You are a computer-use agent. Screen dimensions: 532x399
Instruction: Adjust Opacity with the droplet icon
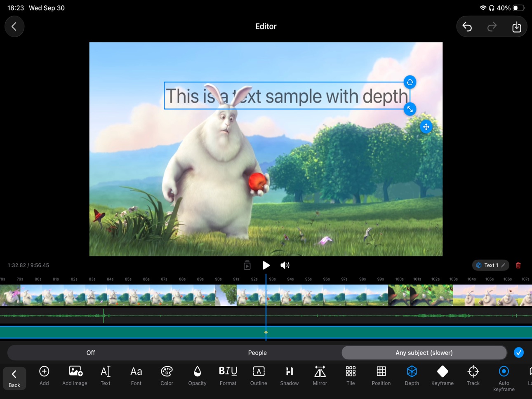coord(197,376)
